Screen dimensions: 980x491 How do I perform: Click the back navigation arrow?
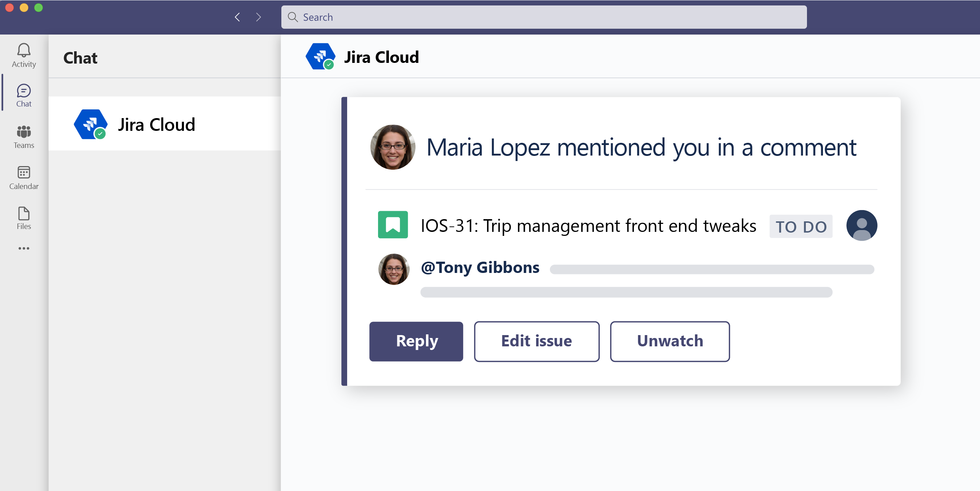tap(237, 17)
